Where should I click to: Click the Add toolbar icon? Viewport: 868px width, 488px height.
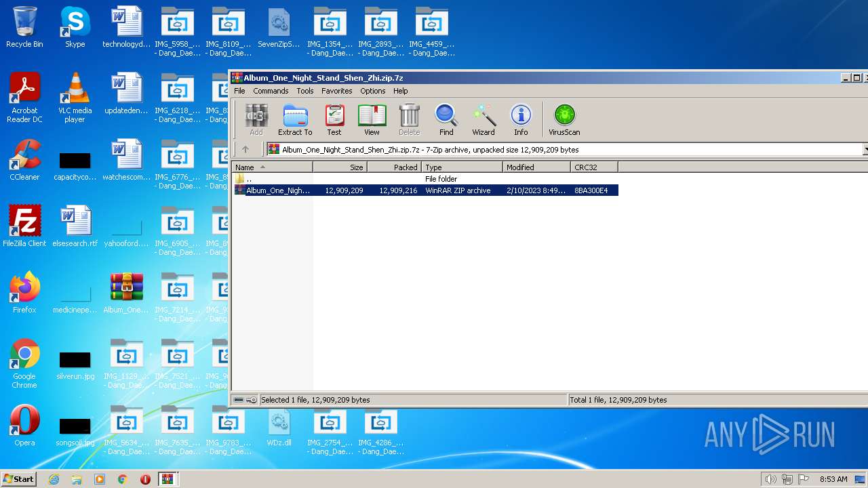(x=256, y=120)
